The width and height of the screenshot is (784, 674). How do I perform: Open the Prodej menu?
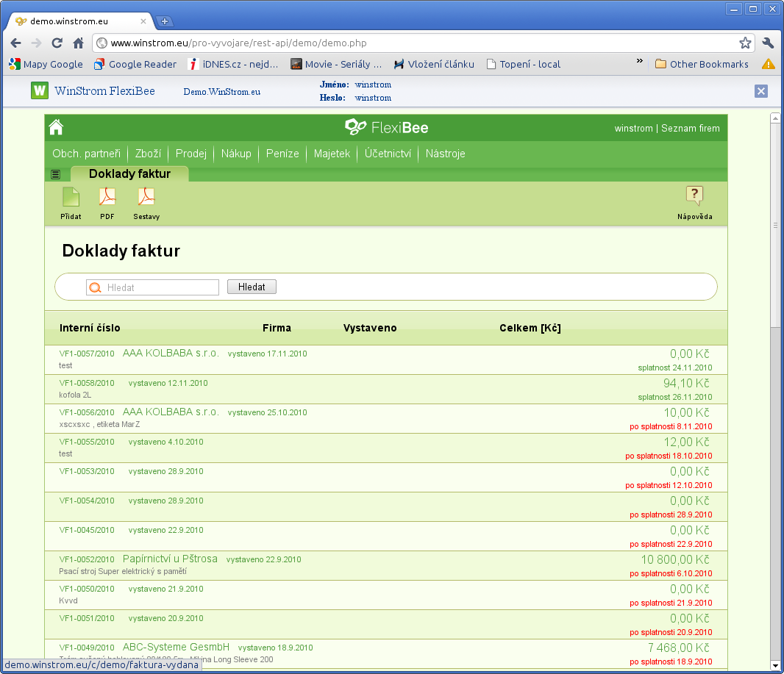191,154
